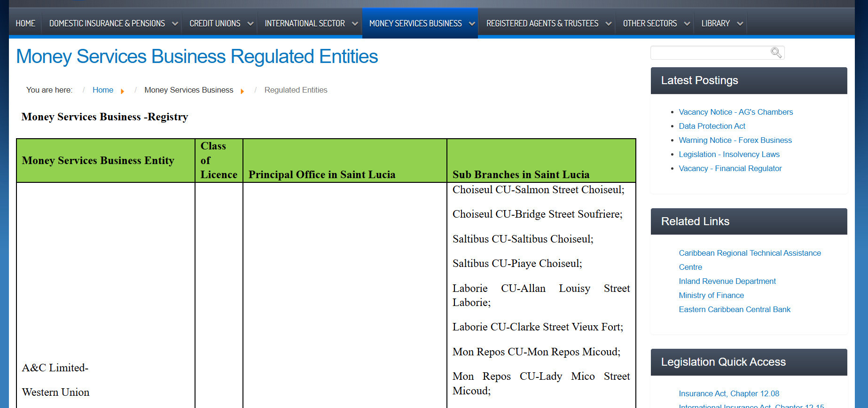The width and height of the screenshot is (868, 408).
Task: Open the Data Protection Act posting
Action: click(x=712, y=126)
